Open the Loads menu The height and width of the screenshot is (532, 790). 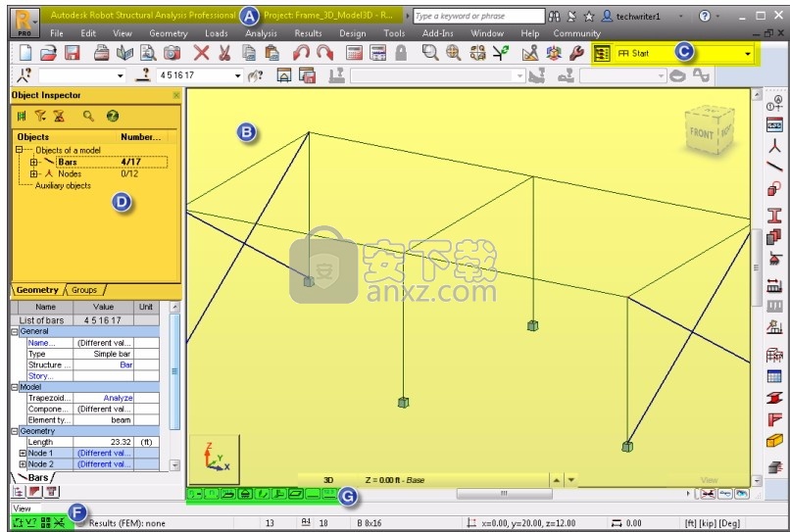217,33
